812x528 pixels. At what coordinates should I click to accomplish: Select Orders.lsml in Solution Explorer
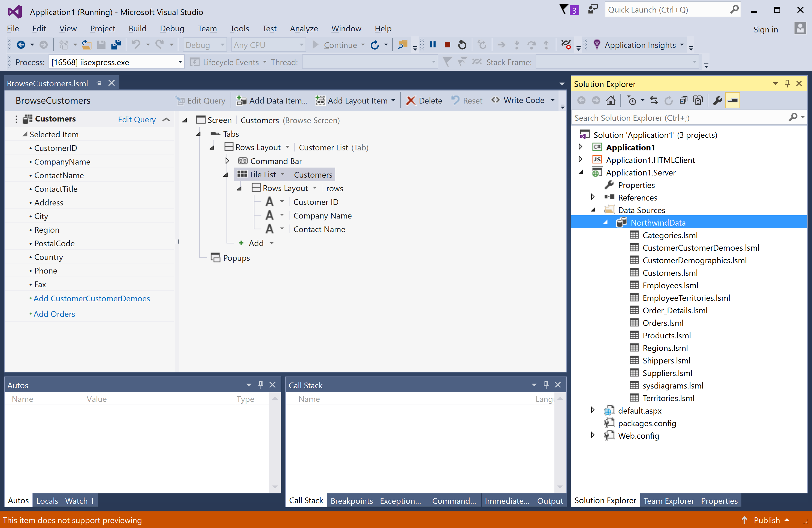[663, 323]
